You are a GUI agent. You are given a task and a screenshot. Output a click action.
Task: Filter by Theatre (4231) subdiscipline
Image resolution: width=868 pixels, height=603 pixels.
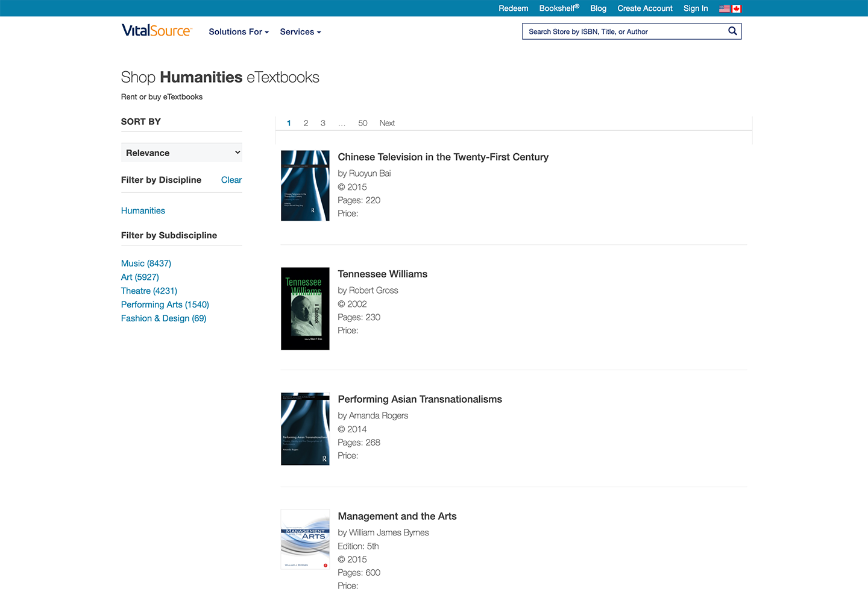(149, 291)
